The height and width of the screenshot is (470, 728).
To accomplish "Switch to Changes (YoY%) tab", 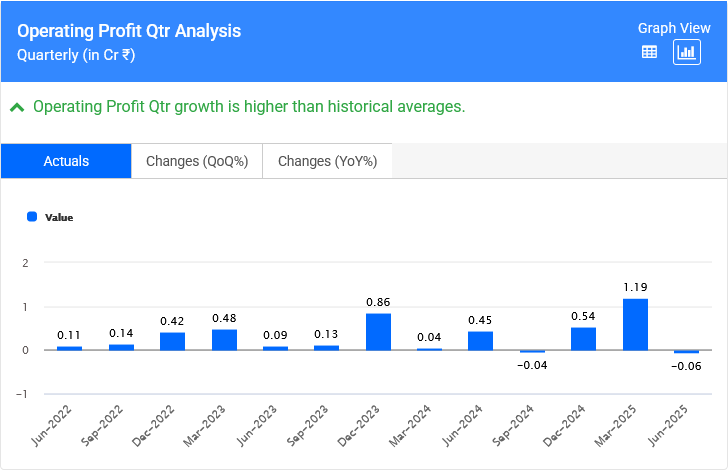I will [x=327, y=161].
